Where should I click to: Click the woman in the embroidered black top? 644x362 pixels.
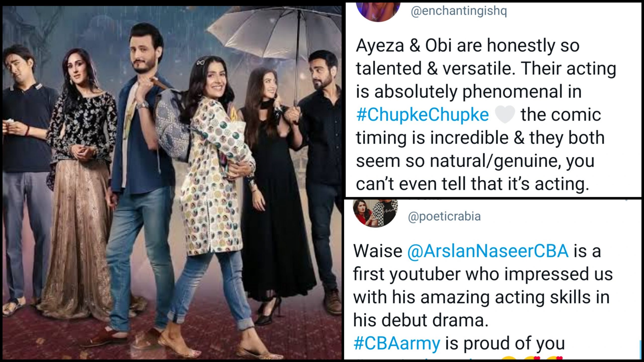pos(80,176)
